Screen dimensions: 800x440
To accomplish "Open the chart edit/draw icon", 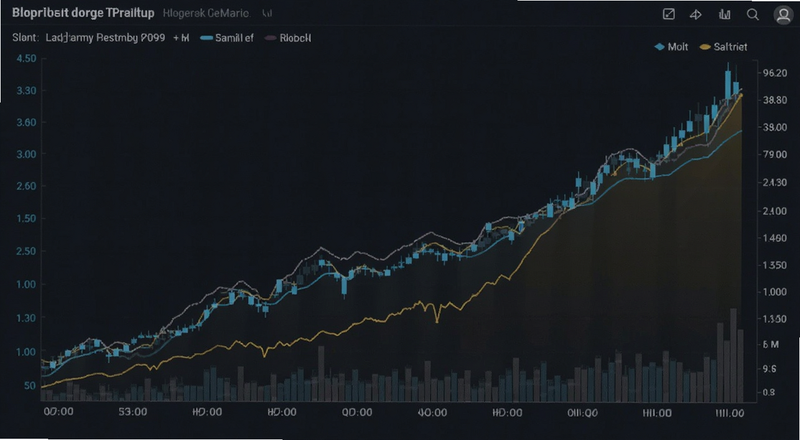I will click(668, 14).
